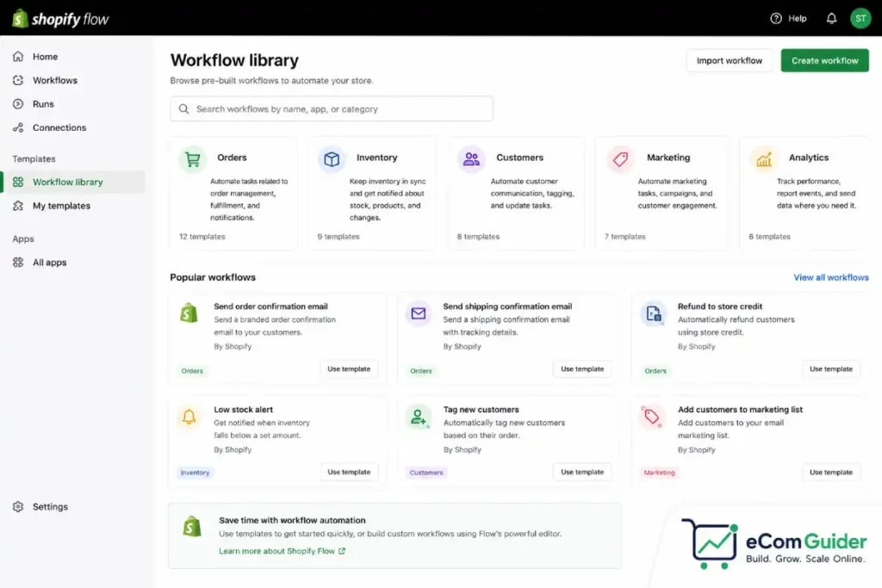The height and width of the screenshot is (588, 882).
Task: Open Runs in the sidebar
Action: point(43,103)
